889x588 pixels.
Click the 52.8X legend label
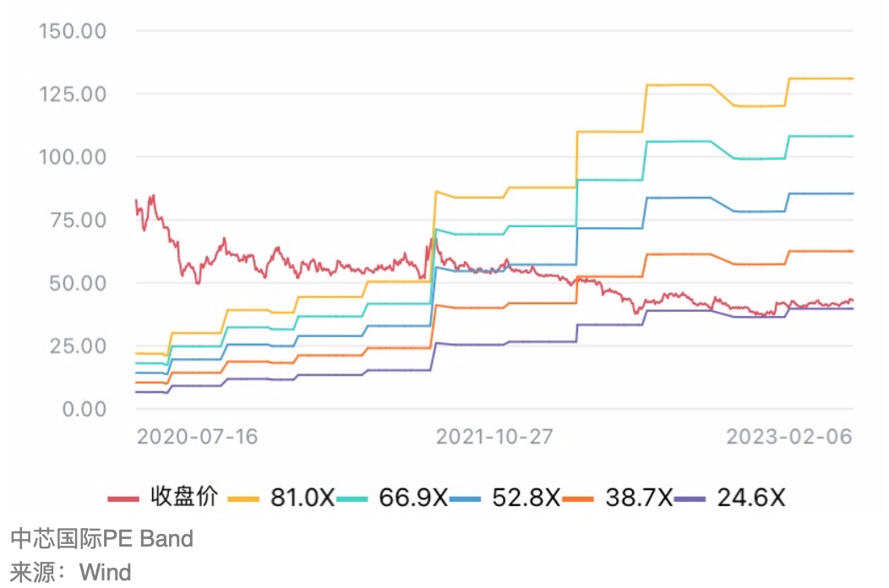pyautogui.click(x=526, y=498)
